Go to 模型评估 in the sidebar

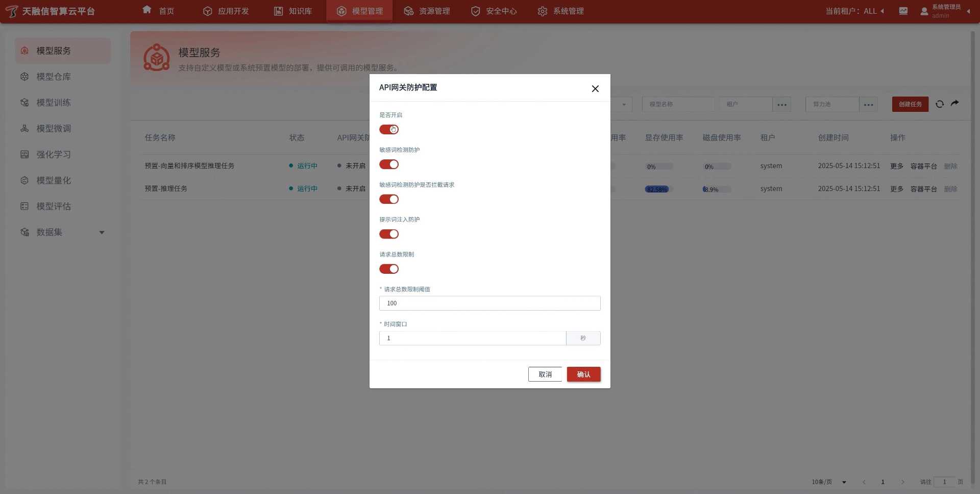click(53, 206)
